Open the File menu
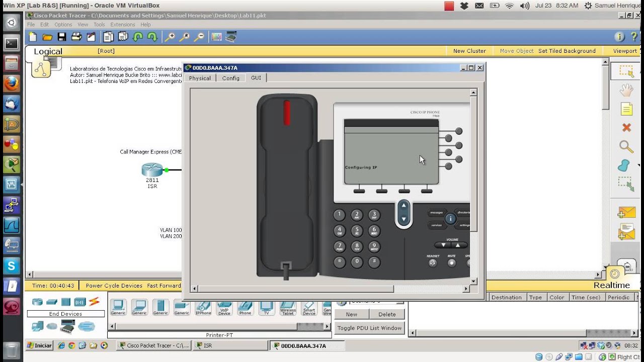This screenshot has width=644, height=362. pyautogui.click(x=31, y=24)
